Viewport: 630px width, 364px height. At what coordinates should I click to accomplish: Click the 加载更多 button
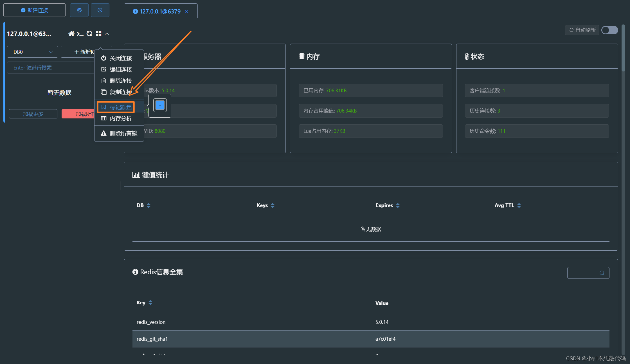33,114
